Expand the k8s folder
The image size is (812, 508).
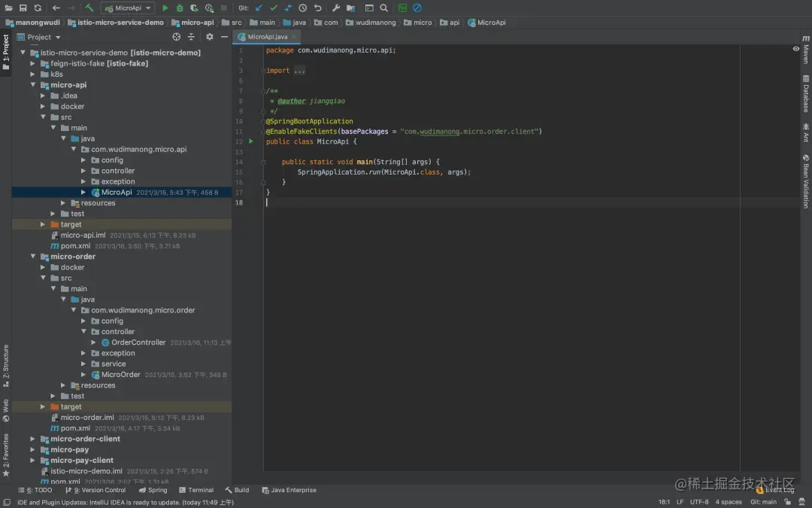tap(32, 74)
